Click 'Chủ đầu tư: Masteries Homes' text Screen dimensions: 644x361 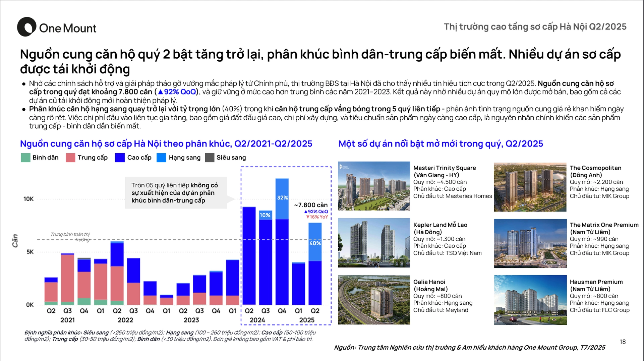click(x=453, y=196)
